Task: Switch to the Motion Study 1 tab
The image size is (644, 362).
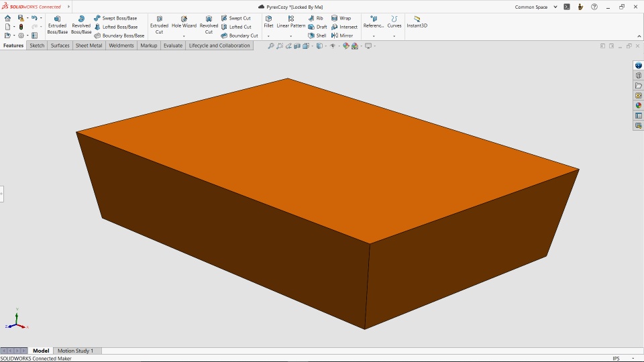Action: coord(75,351)
